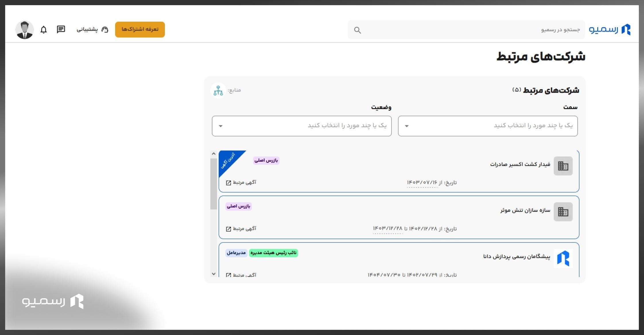
Task: Click the building icon of 'سازه سازان تنش موثر'
Action: 563,212
